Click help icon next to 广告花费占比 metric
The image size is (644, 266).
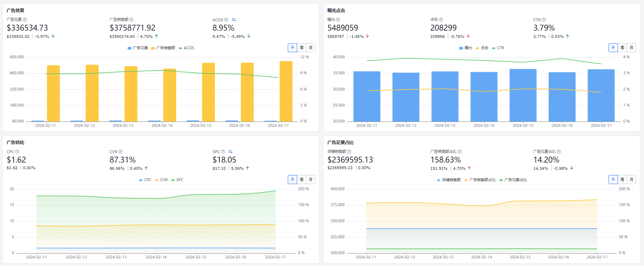click(559, 152)
